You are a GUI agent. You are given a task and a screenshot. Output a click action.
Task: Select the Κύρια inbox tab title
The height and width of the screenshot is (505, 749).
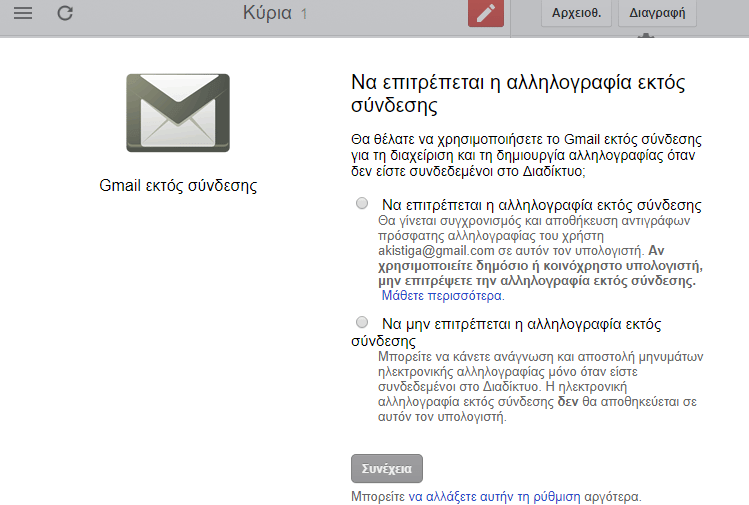(x=267, y=13)
